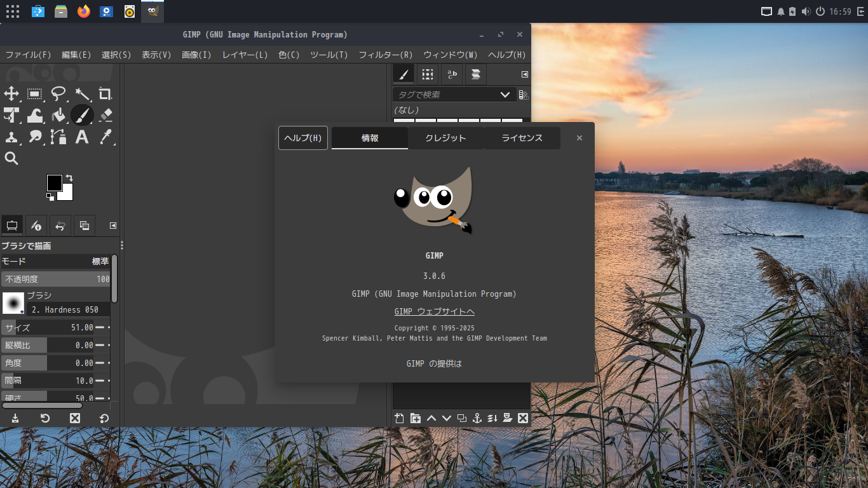Screen dimensions: 868x488
Task: Open the Device Status dock tab
Action: point(36,225)
